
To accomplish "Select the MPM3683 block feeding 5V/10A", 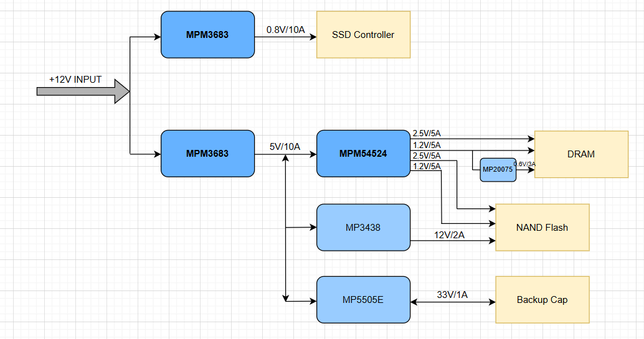I will click(207, 154).
